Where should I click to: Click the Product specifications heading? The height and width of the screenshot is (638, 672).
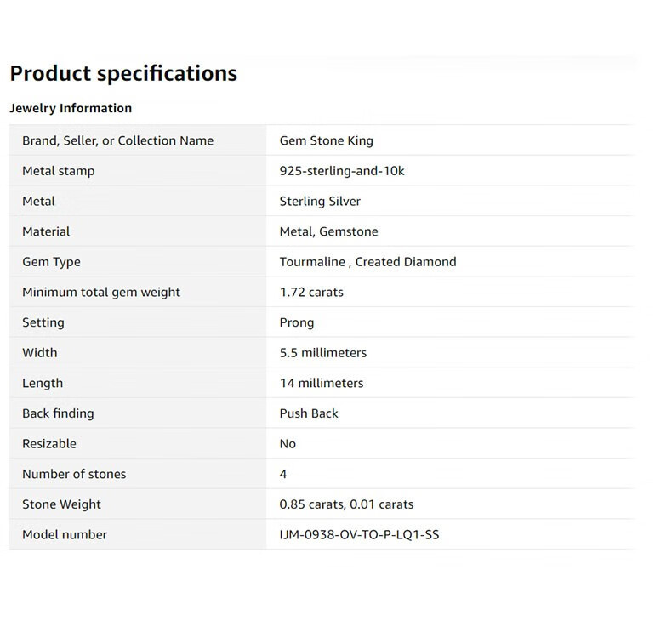click(123, 73)
